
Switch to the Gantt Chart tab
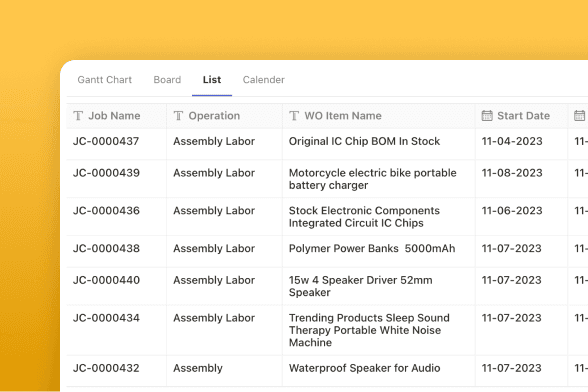tap(105, 80)
